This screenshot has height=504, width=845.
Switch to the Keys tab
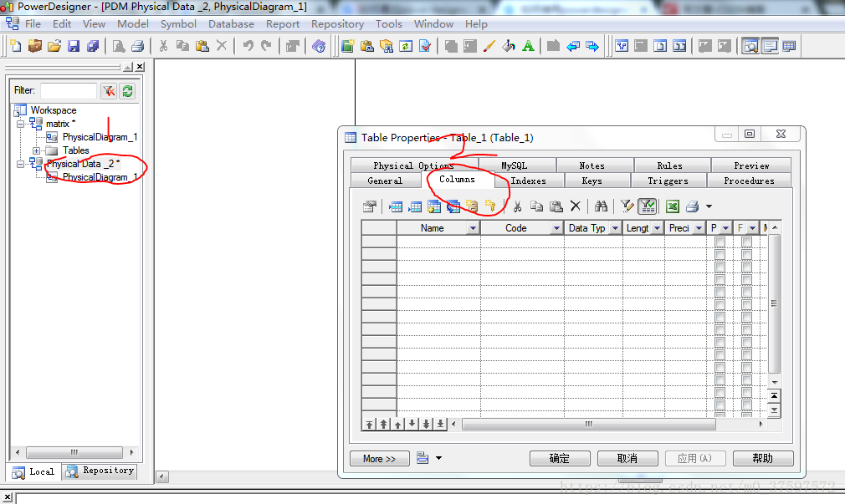591,181
